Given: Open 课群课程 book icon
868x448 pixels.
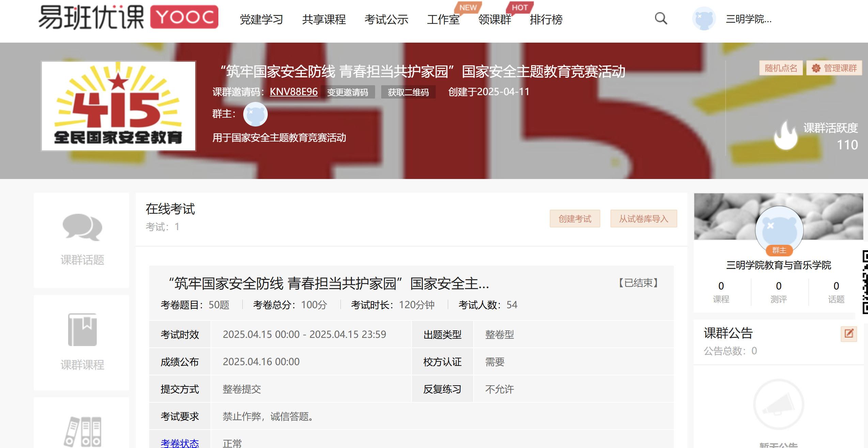Looking at the screenshot, I should pyautogui.click(x=82, y=329).
